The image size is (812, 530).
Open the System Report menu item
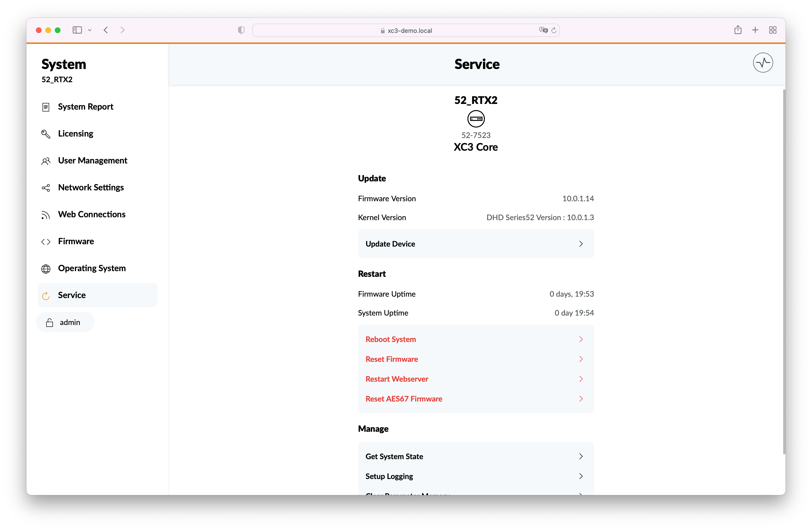(x=97, y=107)
